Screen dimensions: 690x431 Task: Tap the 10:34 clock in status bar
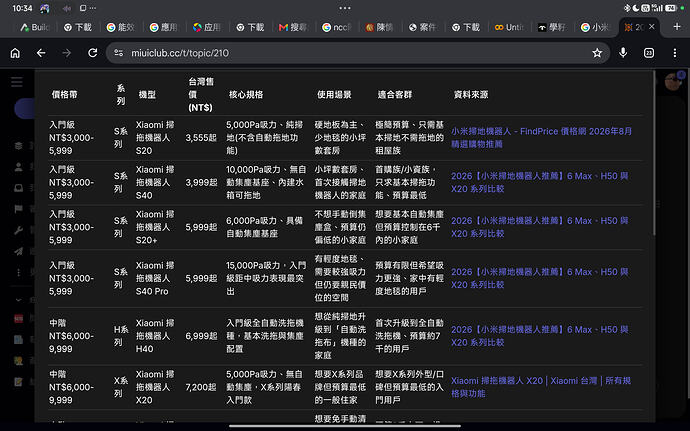pos(22,8)
